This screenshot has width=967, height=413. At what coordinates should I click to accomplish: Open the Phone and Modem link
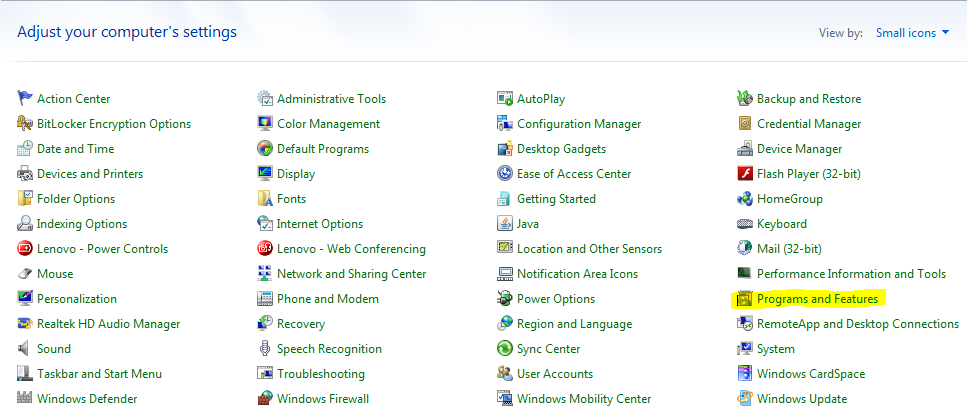click(328, 299)
